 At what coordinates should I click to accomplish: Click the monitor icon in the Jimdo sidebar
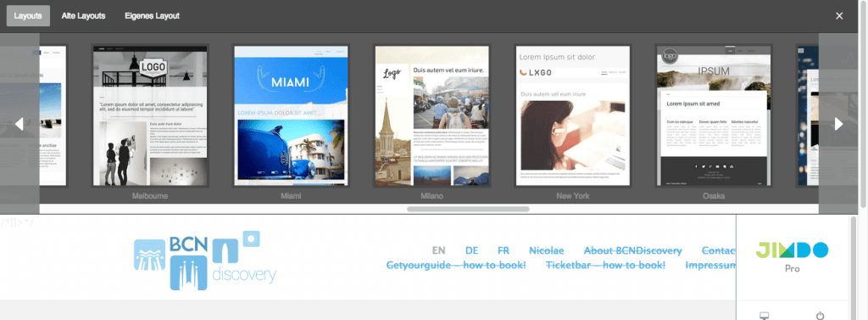click(x=765, y=316)
